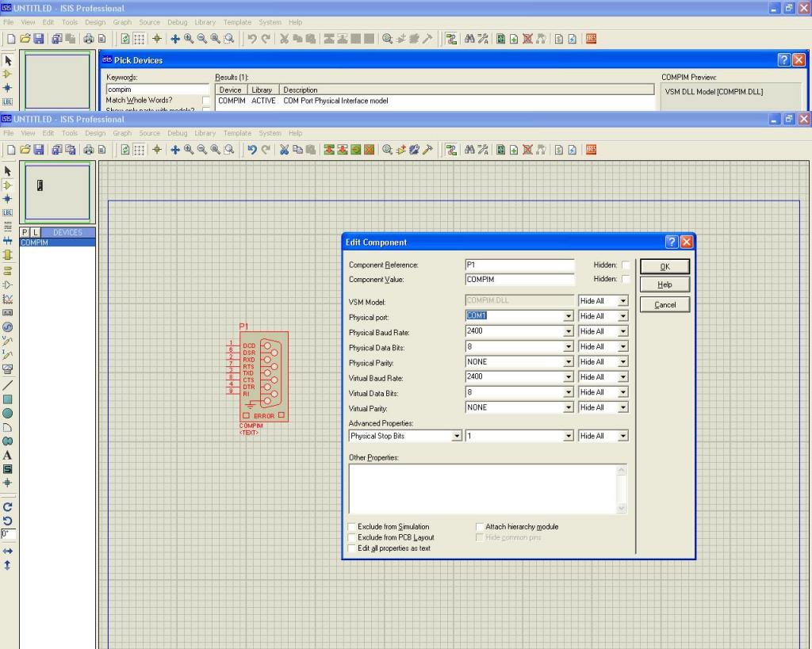This screenshot has width=812, height=649.
Task: Select the 2D Graphics Text tool
Action: pos(8,455)
